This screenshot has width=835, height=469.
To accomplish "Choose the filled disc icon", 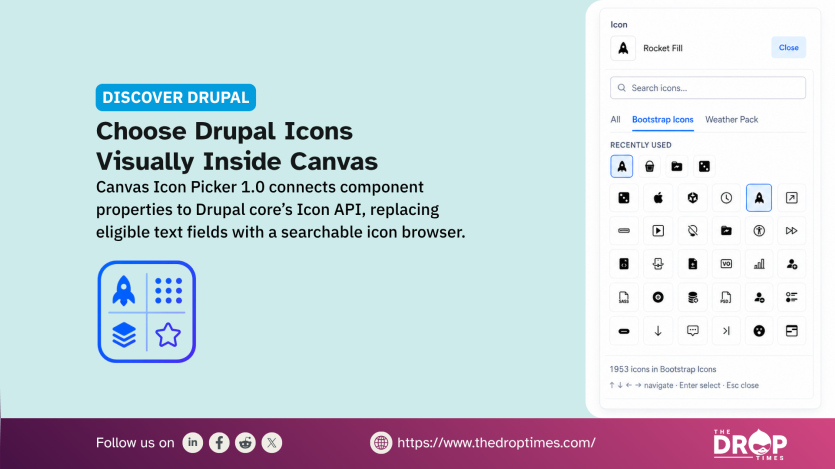I will tap(658, 297).
